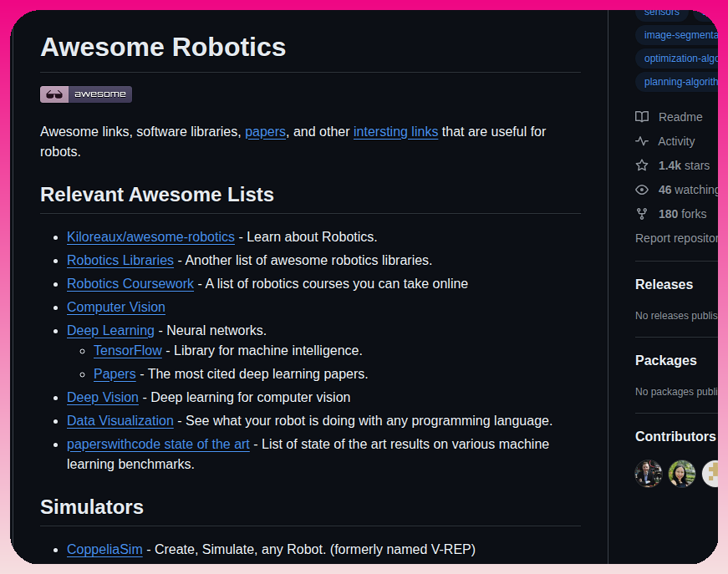The image size is (728, 574).
Task: Open the Contributors section heading
Action: [675, 437]
